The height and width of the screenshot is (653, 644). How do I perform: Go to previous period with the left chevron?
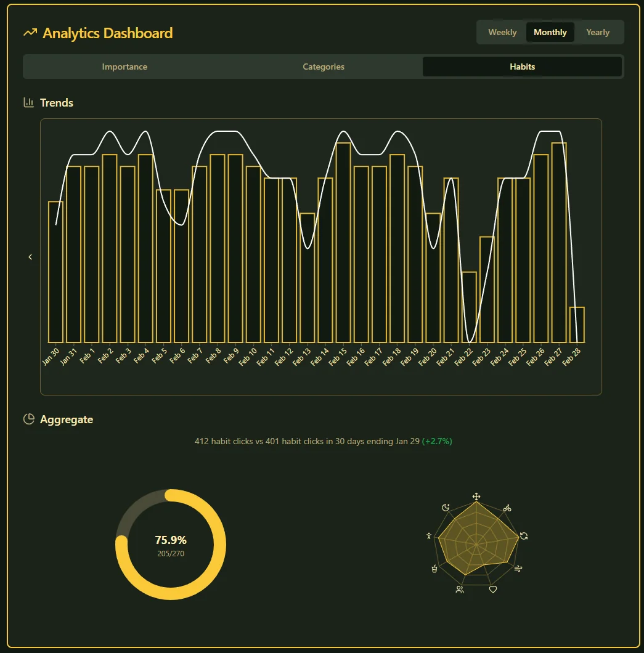coord(30,257)
